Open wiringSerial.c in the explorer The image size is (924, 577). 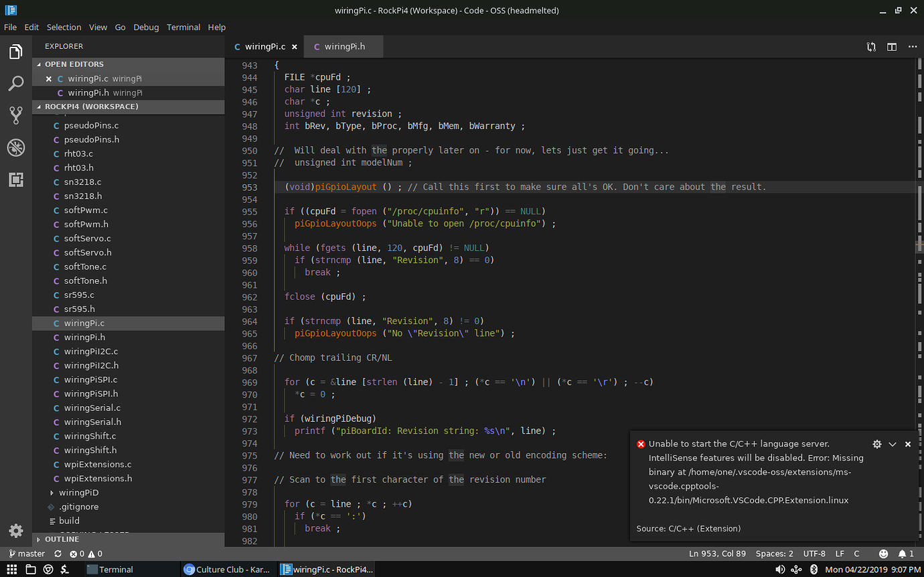coord(129,408)
